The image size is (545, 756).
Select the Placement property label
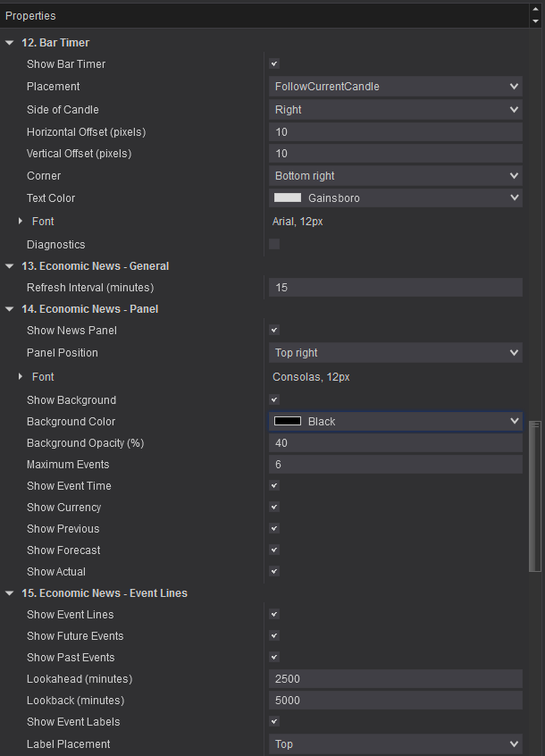[54, 87]
